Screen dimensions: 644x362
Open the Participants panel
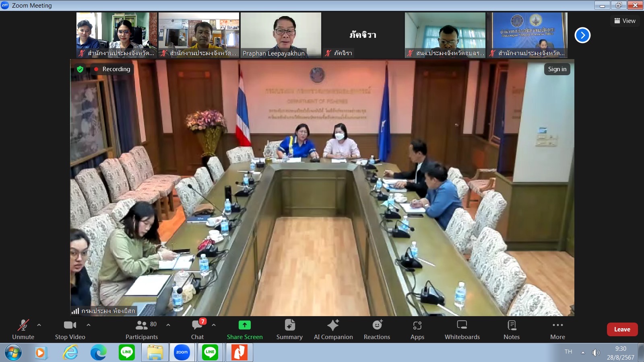pyautogui.click(x=142, y=329)
